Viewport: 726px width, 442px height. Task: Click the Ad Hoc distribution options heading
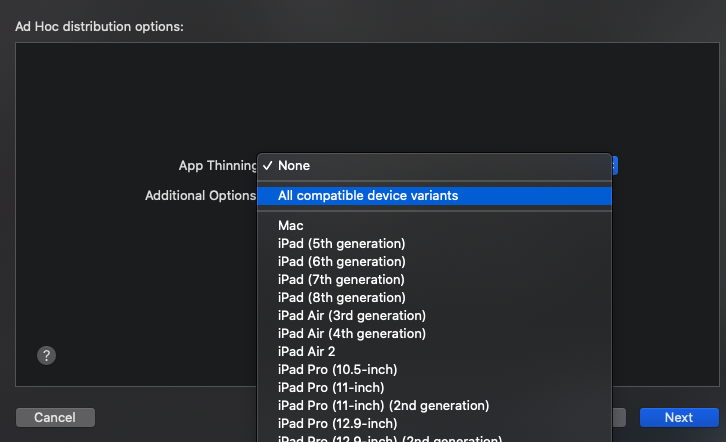[x=100, y=27]
